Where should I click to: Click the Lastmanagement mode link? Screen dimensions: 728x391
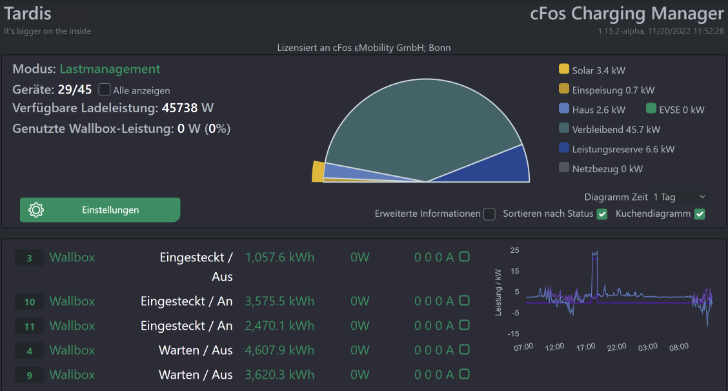click(x=110, y=69)
